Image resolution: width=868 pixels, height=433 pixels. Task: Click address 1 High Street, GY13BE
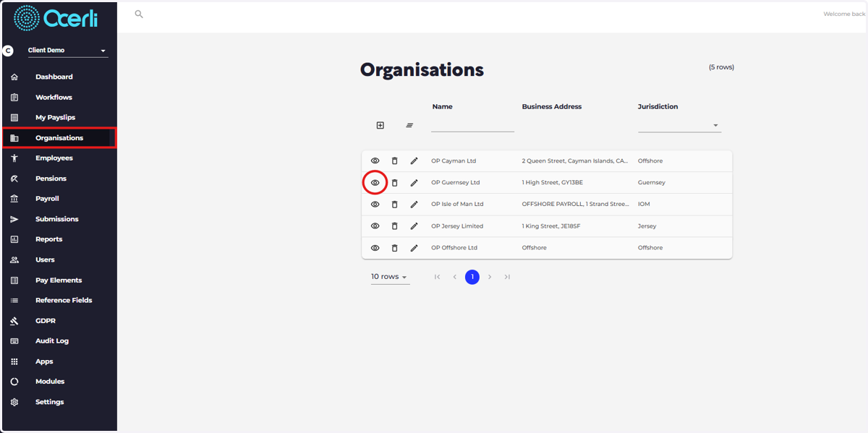click(553, 183)
